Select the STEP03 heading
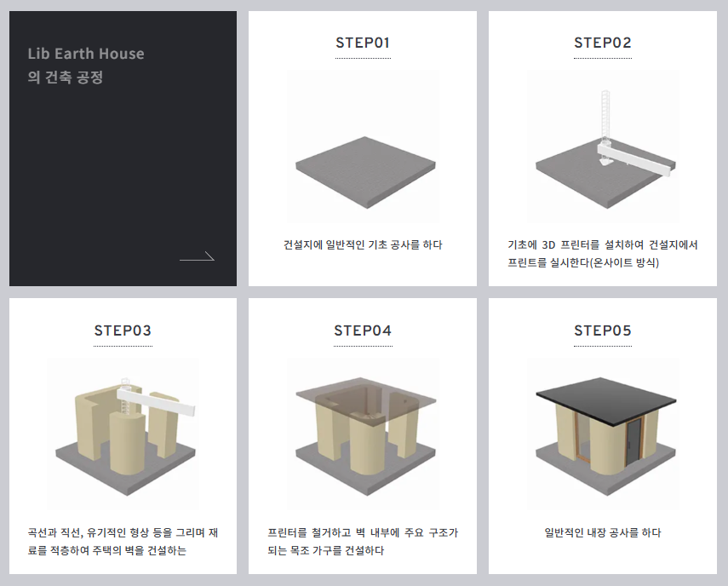 [x=123, y=330]
